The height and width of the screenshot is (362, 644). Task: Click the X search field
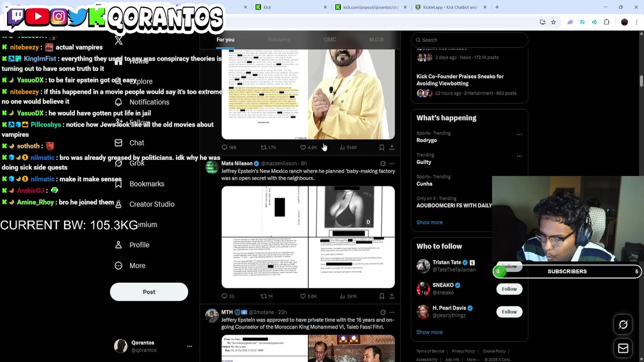click(x=469, y=40)
